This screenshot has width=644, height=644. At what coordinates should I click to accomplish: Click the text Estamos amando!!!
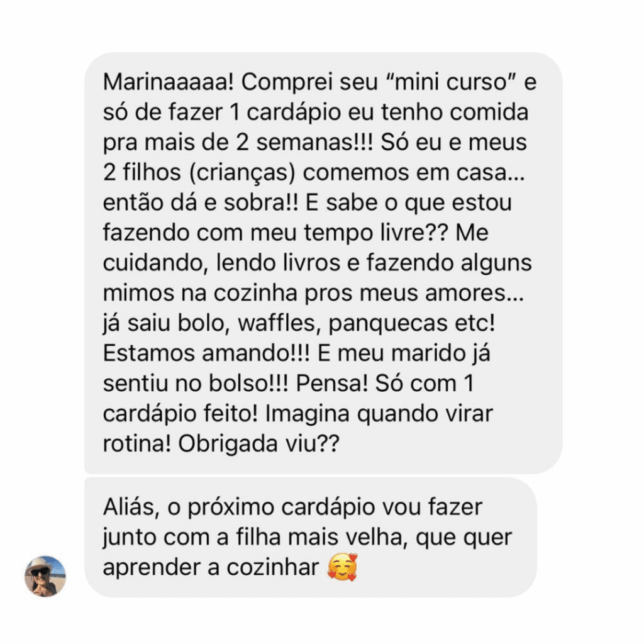click(x=206, y=353)
